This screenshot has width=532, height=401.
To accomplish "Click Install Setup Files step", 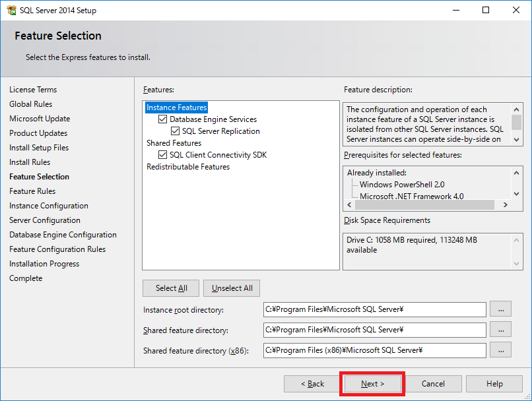I will 39,148.
